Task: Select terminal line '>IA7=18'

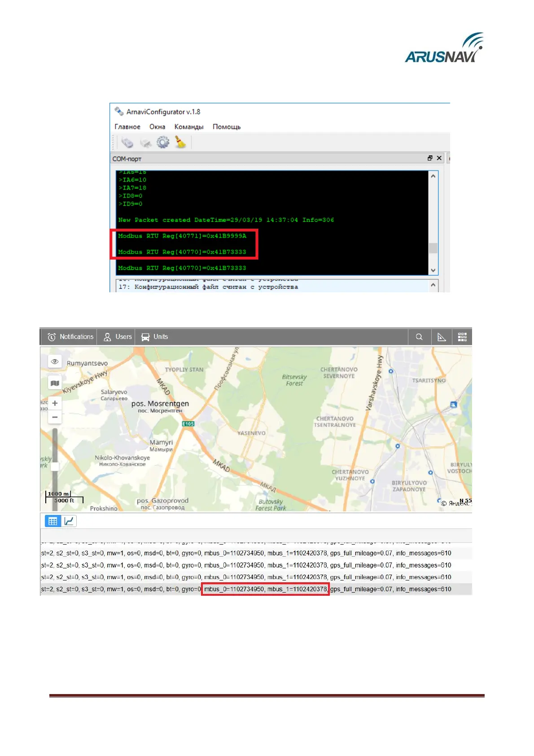Action: (132, 188)
